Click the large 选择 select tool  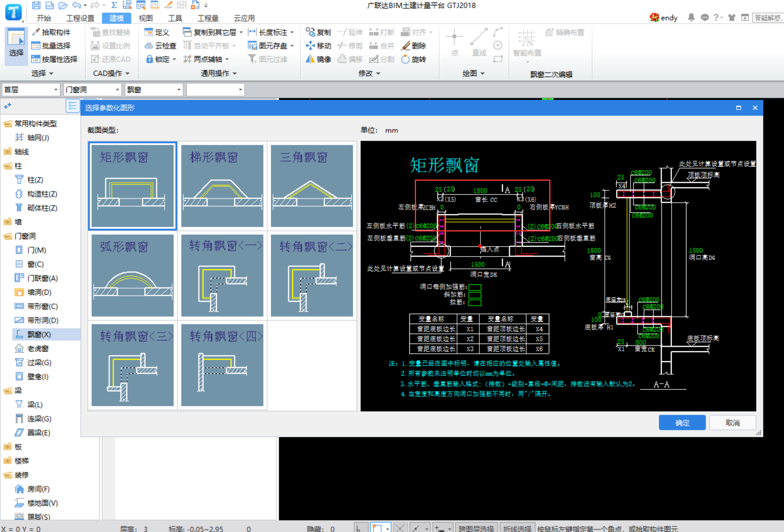[16, 47]
